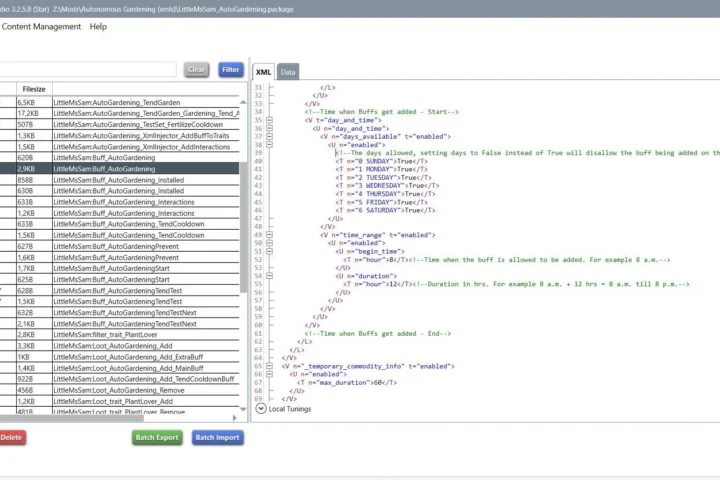Click the WEDNESDAY True line in XML
Image resolution: width=720 pixels, height=480 pixels.
pyautogui.click(x=387, y=186)
